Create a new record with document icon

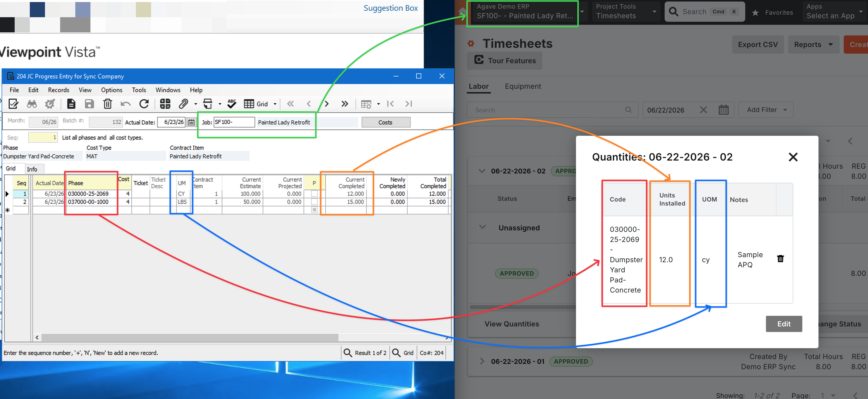point(71,104)
